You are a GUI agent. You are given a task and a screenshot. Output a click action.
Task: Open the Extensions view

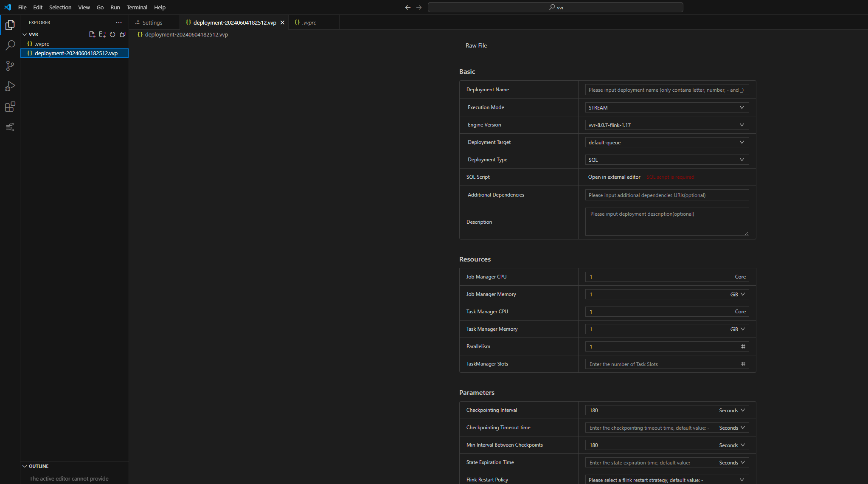click(10, 107)
